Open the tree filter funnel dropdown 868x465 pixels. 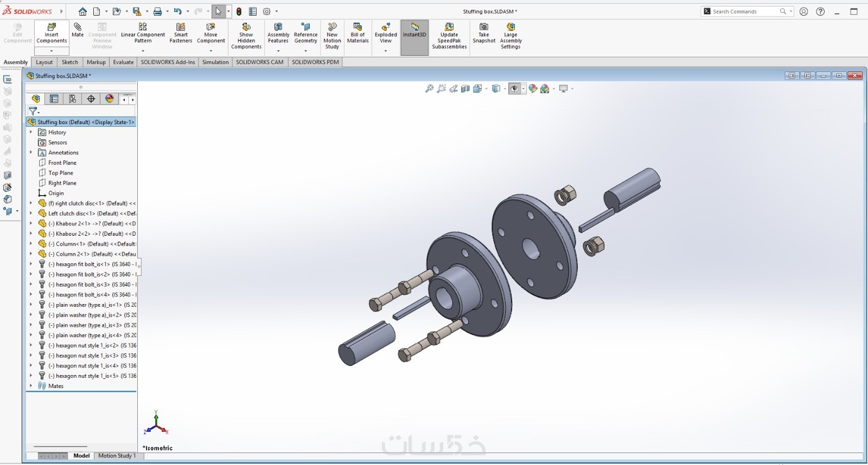(34, 111)
